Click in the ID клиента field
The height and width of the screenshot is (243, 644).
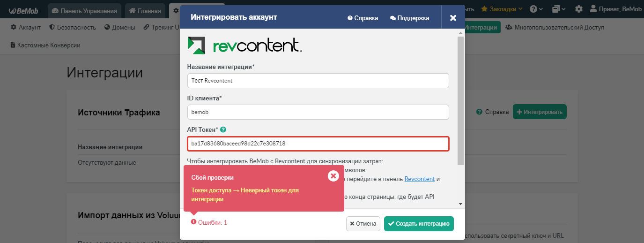pyautogui.click(x=318, y=112)
